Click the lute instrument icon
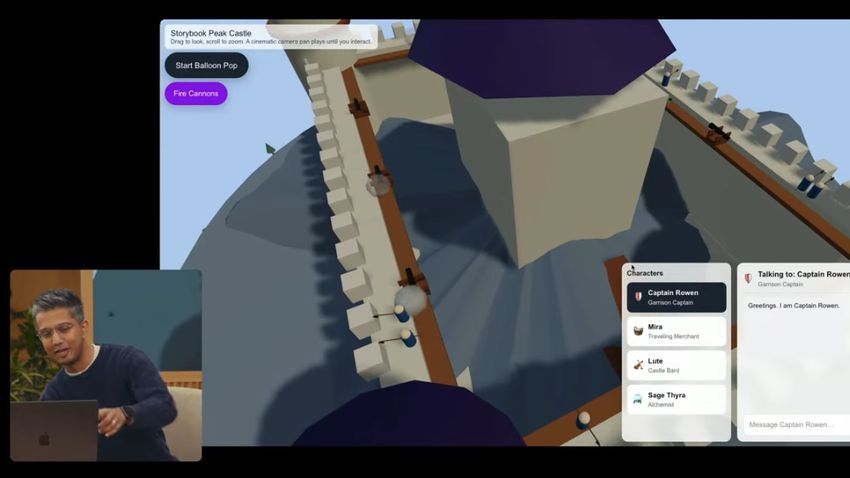Viewport: 850px width, 478px height. pos(638,365)
